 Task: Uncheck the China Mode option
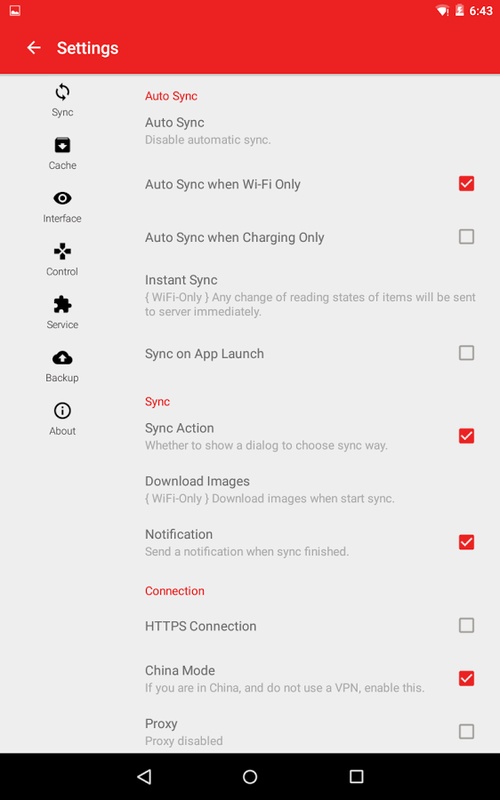coord(466,679)
